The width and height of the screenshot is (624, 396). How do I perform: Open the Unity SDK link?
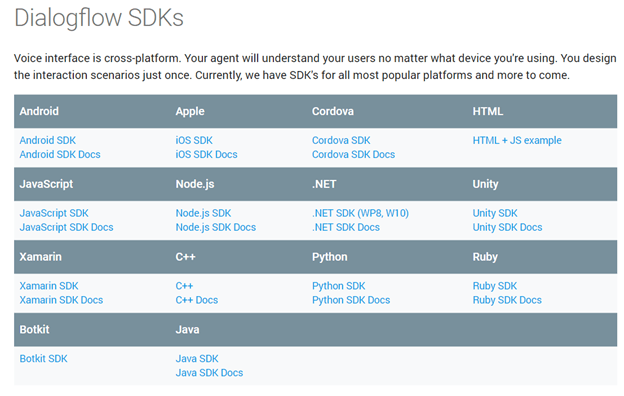[495, 213]
